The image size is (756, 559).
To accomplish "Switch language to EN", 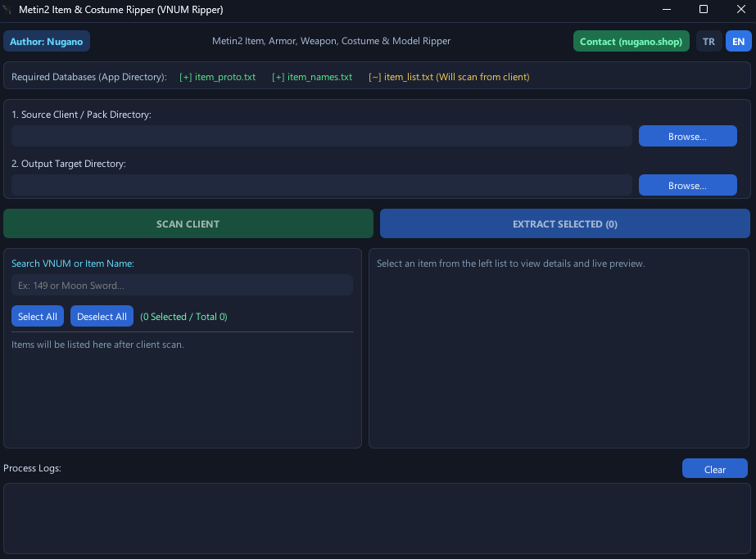I will pyautogui.click(x=738, y=42).
